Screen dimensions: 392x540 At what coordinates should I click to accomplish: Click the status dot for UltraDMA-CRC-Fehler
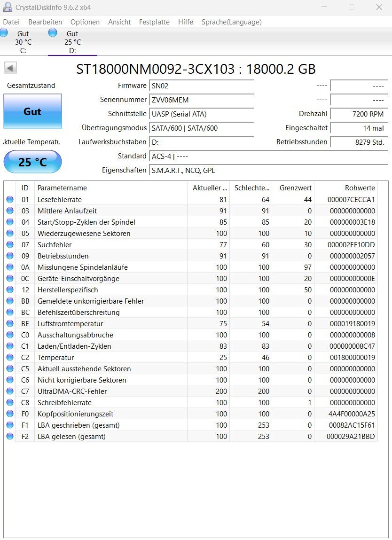pos(10,391)
